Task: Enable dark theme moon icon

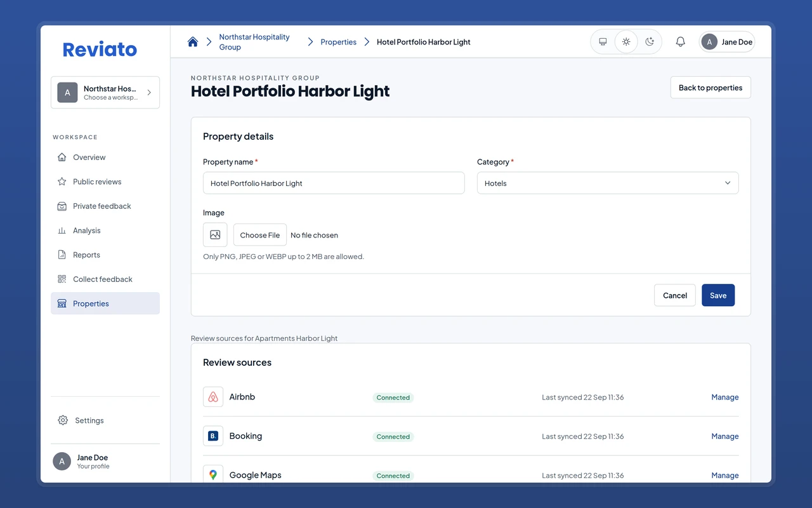Action: 650,42
